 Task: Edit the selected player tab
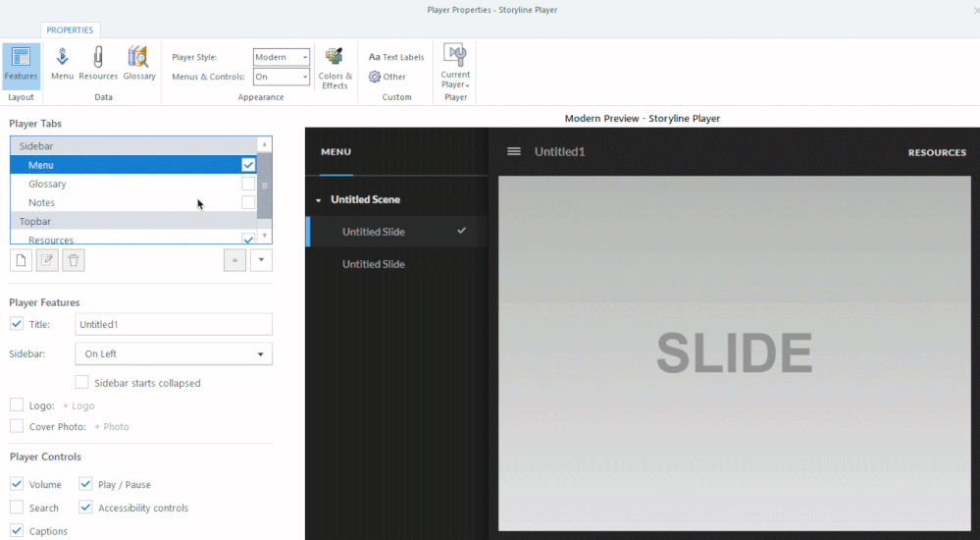pyautogui.click(x=47, y=260)
